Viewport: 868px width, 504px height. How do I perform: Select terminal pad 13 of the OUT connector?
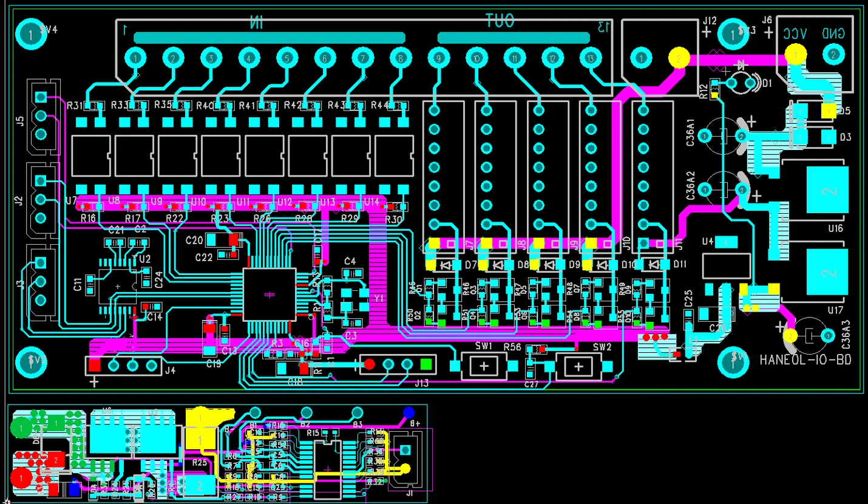(589, 58)
